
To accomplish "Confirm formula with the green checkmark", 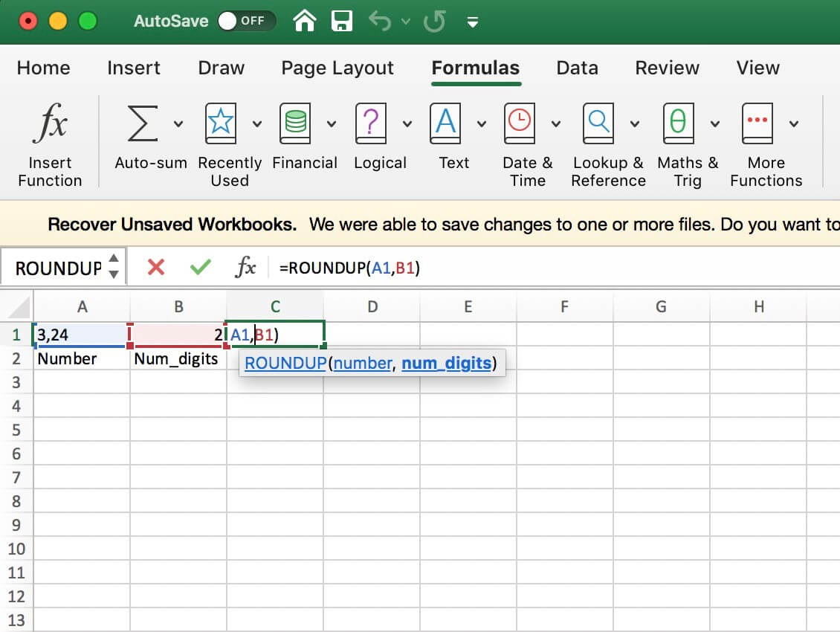I will click(x=200, y=267).
